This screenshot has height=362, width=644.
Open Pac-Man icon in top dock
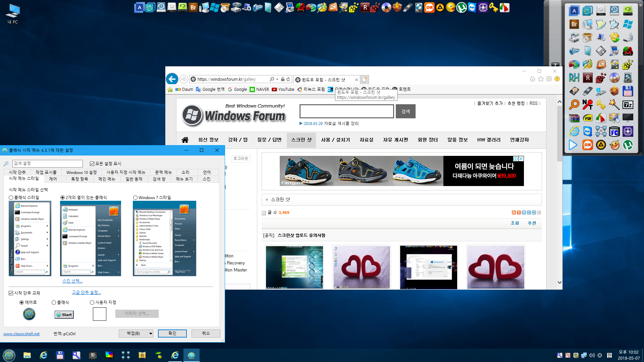point(451,7)
